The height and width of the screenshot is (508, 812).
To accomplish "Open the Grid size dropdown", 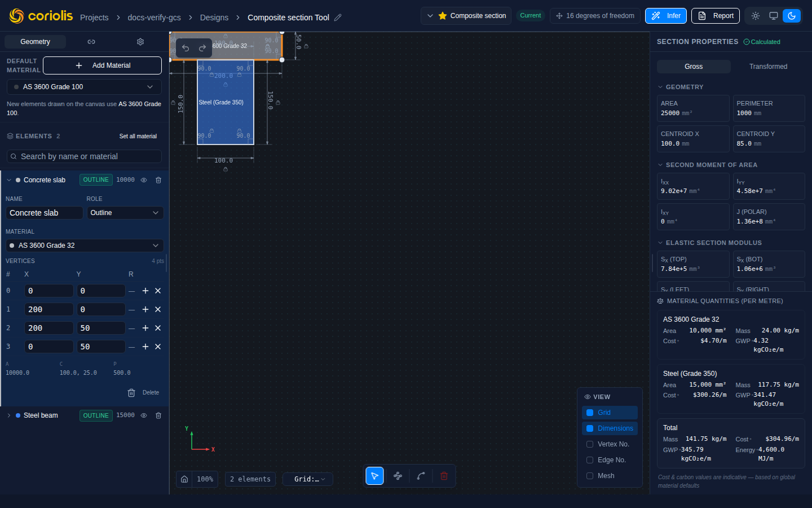I will [x=308, y=479].
